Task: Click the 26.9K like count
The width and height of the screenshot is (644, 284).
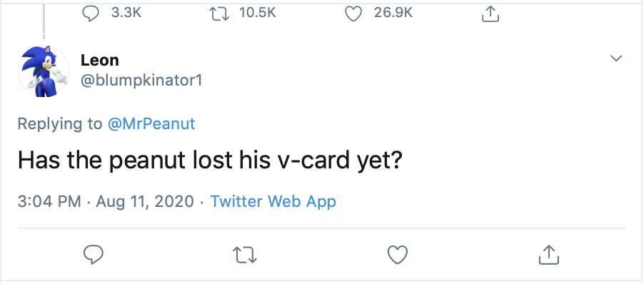Action: [x=393, y=13]
